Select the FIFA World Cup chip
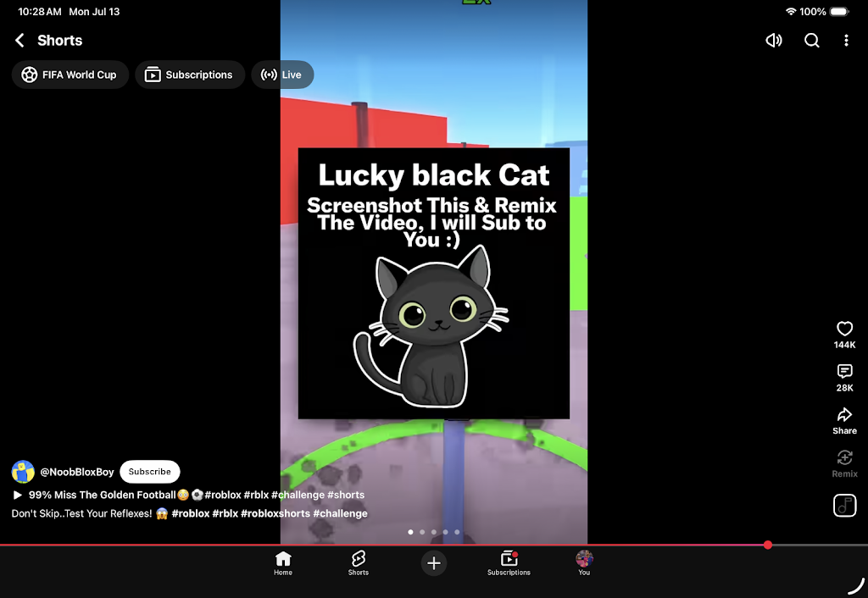868x598 pixels. pos(70,75)
